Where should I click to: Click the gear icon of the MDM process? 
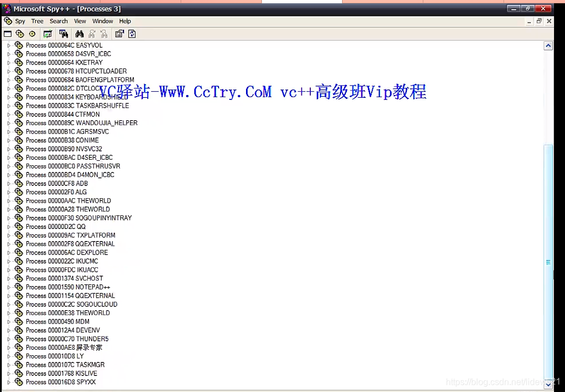coord(19,322)
